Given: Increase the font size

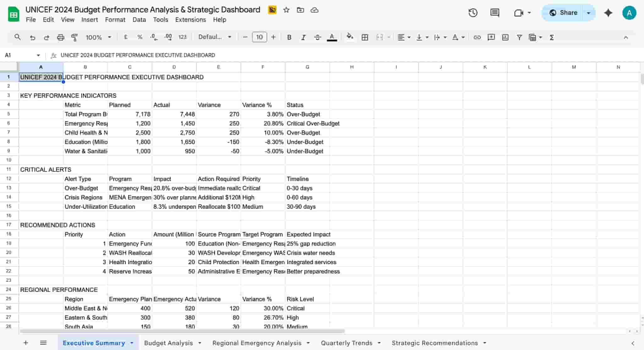Looking at the screenshot, I should [274, 37].
